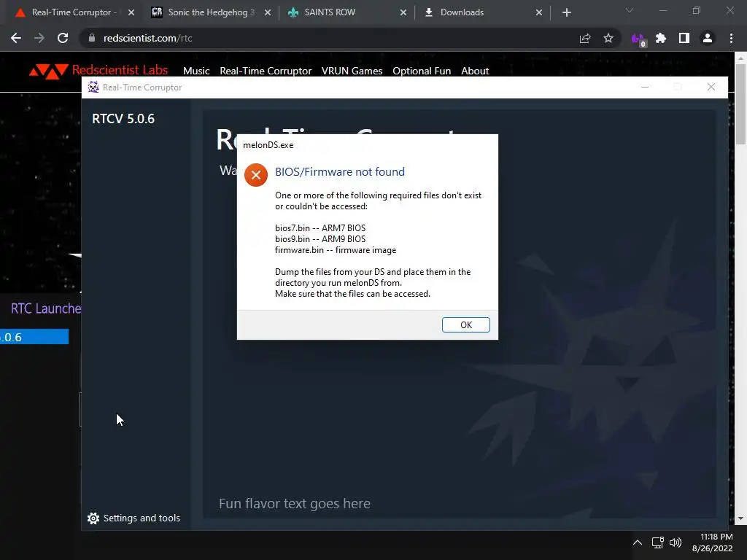This screenshot has width=747, height=560.
Task: Click the page vertical scrollbar
Action: [740, 104]
